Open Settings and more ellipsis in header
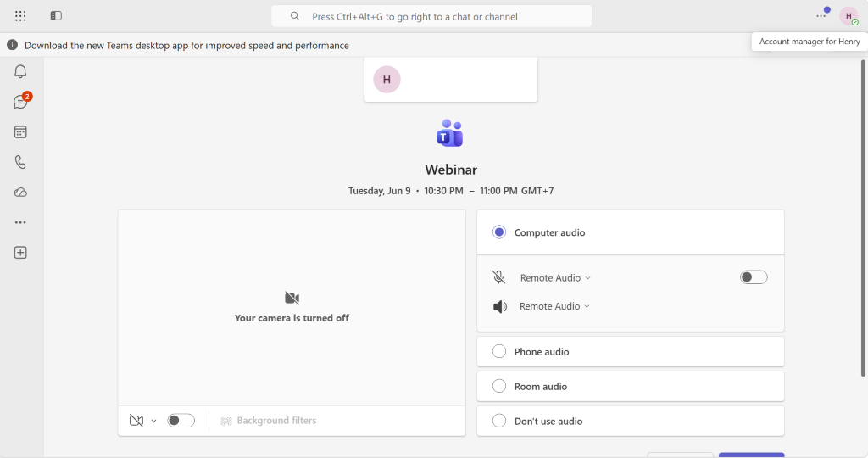Image resolution: width=868 pixels, height=458 pixels. click(821, 16)
